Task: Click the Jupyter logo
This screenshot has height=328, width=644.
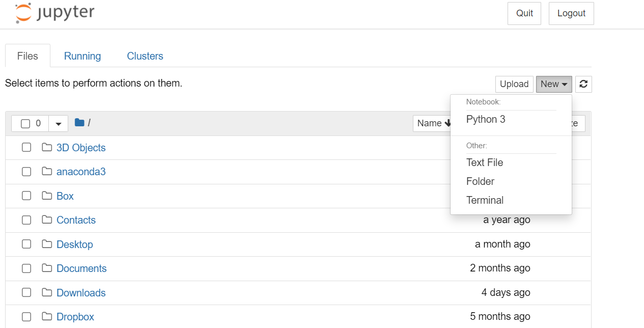Action: pos(53,13)
